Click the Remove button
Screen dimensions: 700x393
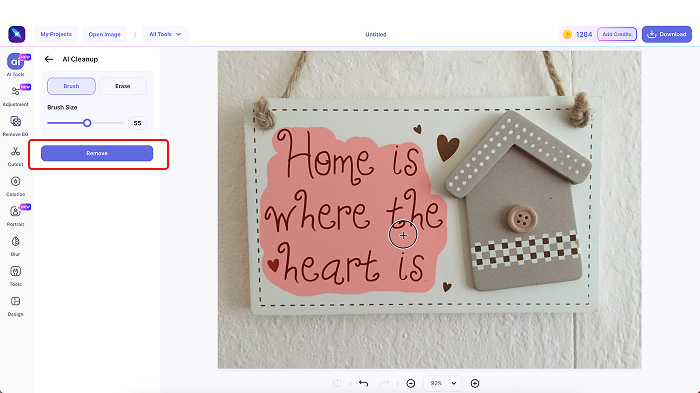point(97,153)
